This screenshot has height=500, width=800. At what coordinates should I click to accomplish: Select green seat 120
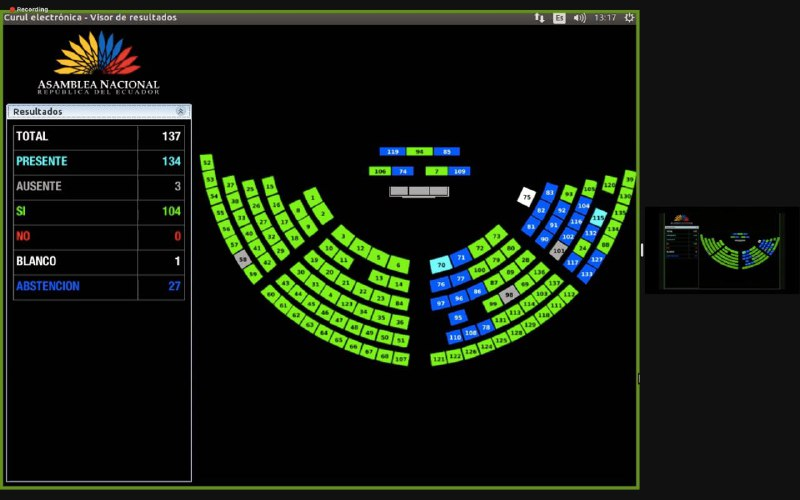610,185
